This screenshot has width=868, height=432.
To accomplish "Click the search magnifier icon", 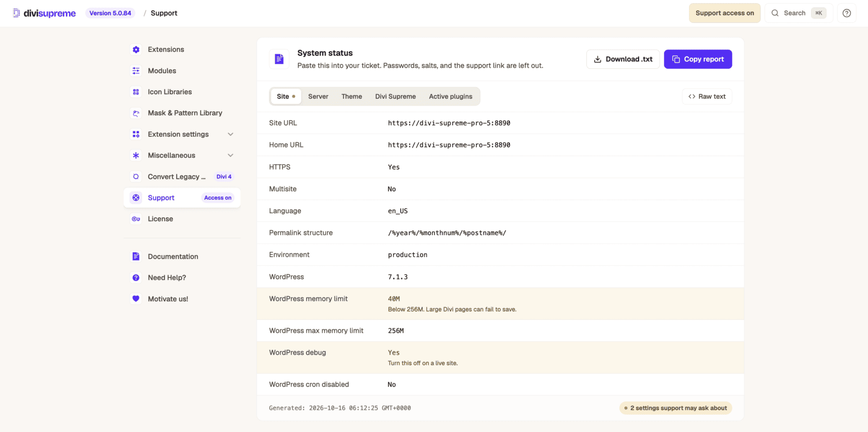I will click(775, 13).
